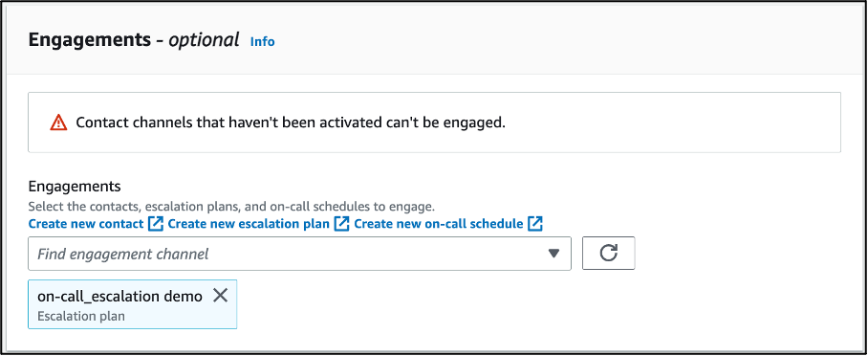This screenshot has height=356, width=868.
Task: Open the Create new escalation plan link
Action: [x=249, y=224]
